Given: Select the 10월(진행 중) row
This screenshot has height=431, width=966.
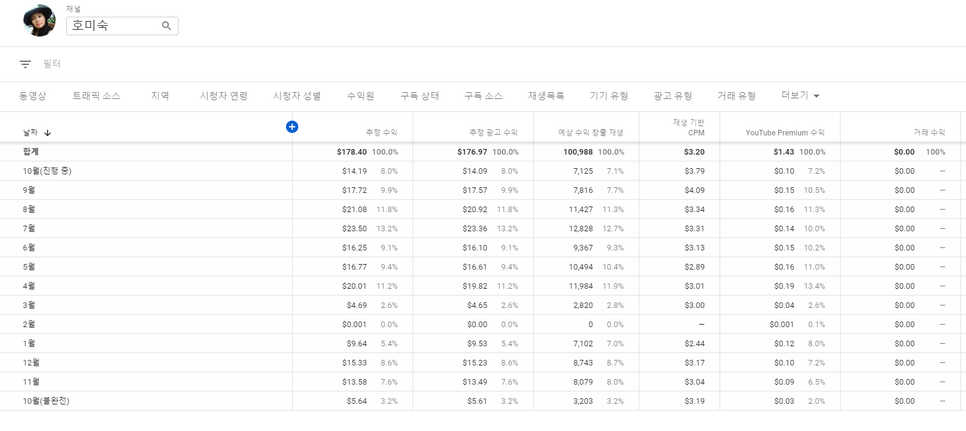Looking at the screenshot, I should point(47,171).
